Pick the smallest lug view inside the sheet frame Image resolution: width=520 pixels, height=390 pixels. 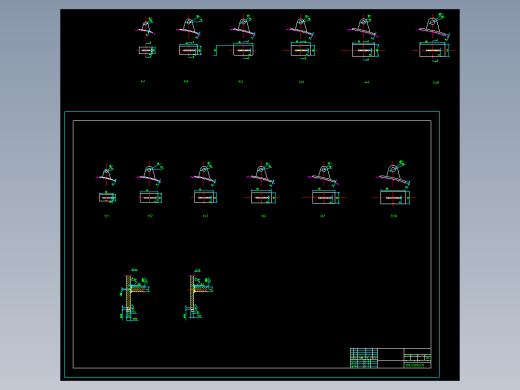pos(106,183)
